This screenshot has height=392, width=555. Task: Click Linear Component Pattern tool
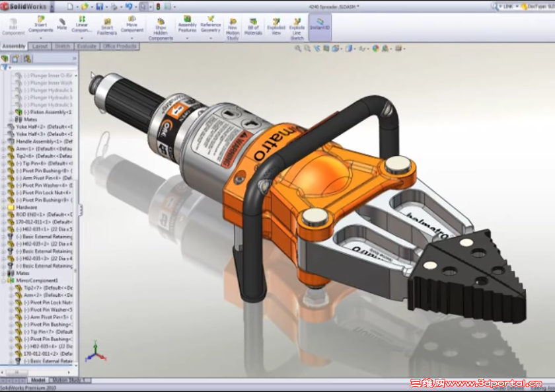pyautogui.click(x=82, y=24)
